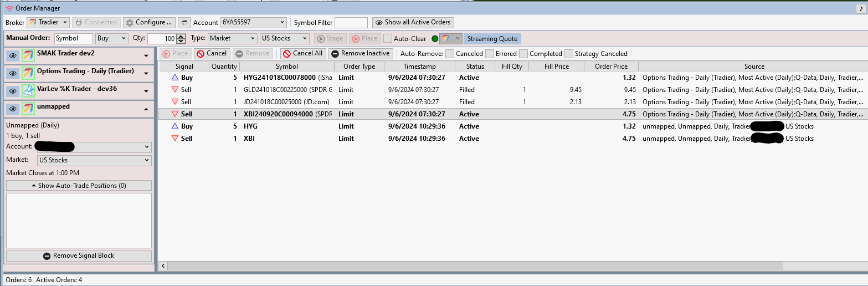The image size is (868, 286).
Task: Open the help question mark icon
Action: [860, 8]
